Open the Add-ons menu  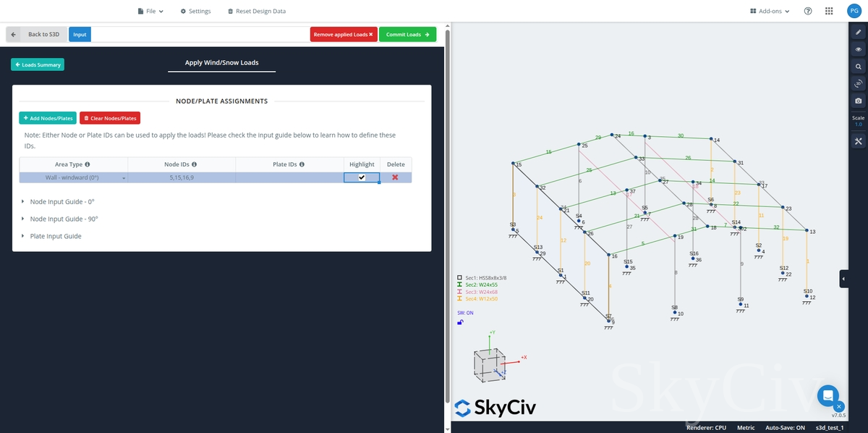(x=770, y=12)
